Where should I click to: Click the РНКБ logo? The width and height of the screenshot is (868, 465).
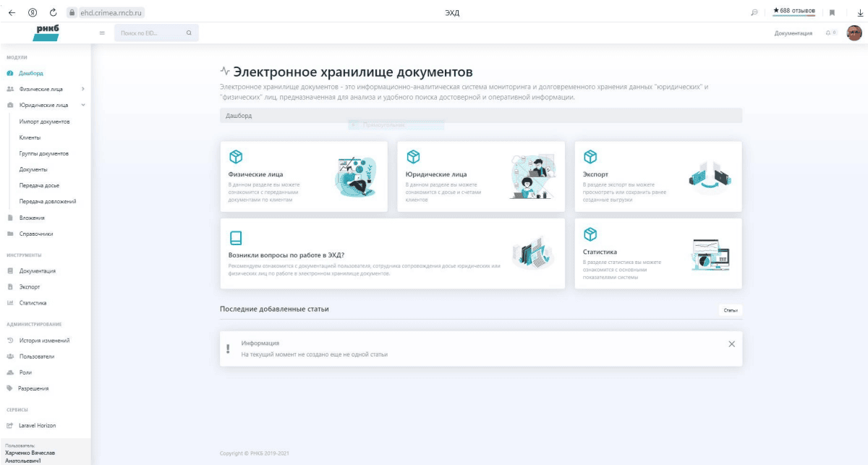(x=47, y=32)
